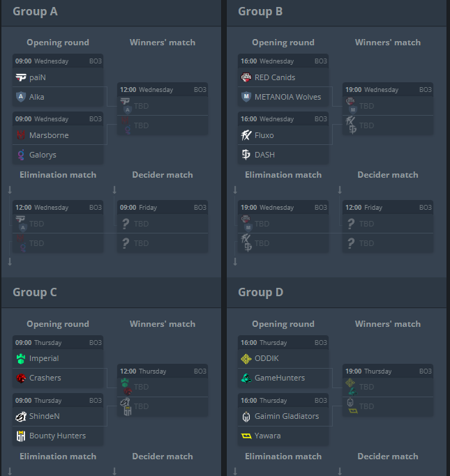
Task: Click top question mark in Group B decider
Action: click(x=351, y=224)
